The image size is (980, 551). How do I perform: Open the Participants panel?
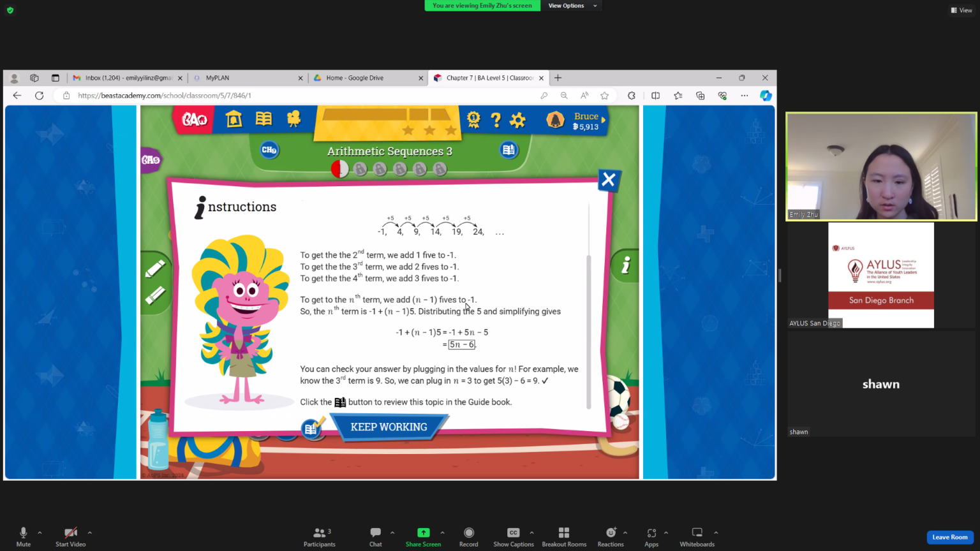pyautogui.click(x=320, y=537)
